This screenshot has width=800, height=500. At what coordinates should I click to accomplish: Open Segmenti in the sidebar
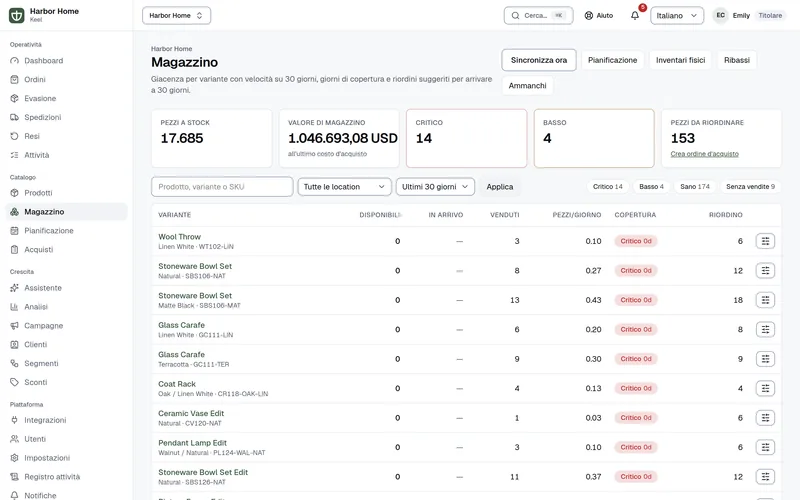(x=66, y=363)
